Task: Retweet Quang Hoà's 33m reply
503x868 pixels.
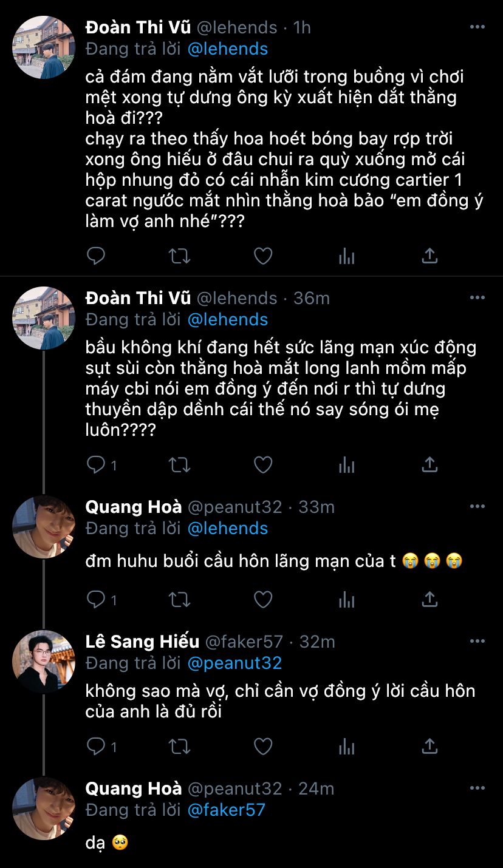Action: 179,600
